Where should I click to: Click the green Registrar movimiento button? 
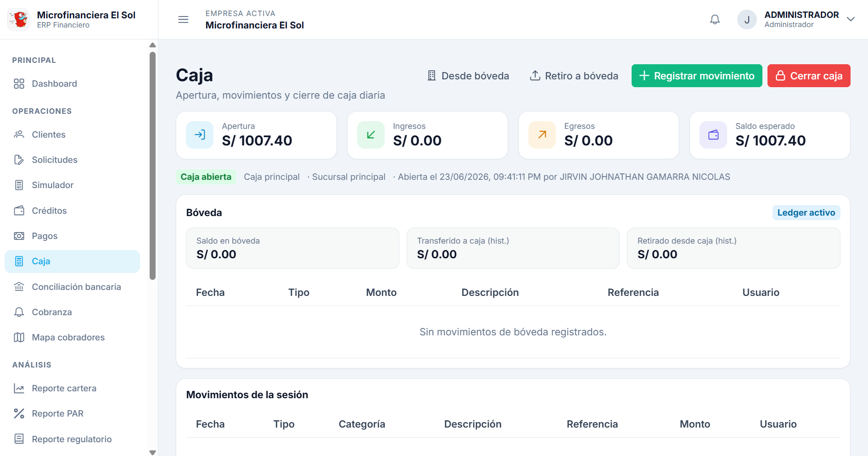click(697, 76)
